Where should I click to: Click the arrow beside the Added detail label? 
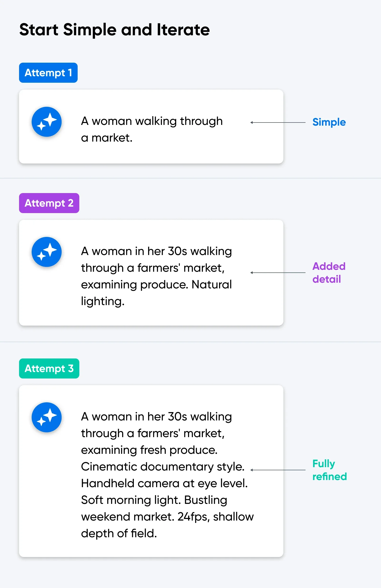(278, 273)
